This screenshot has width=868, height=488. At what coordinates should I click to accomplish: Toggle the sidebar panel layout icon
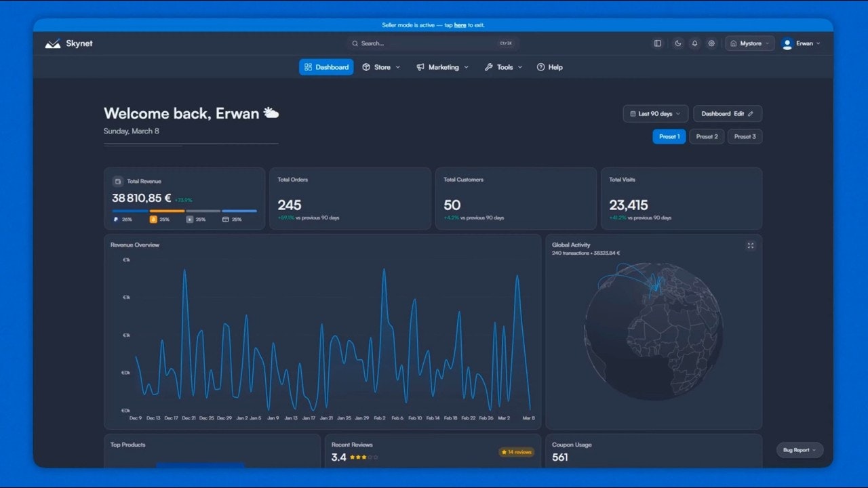pos(657,43)
